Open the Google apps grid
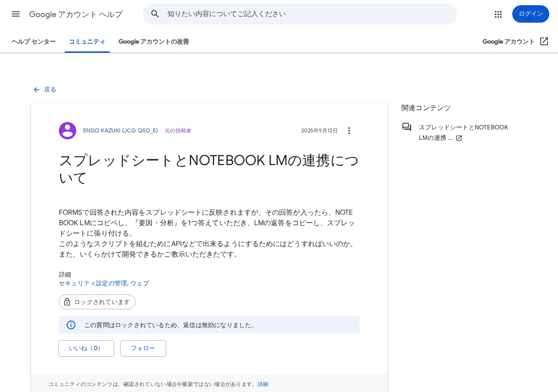The image size is (558, 392). click(x=498, y=14)
